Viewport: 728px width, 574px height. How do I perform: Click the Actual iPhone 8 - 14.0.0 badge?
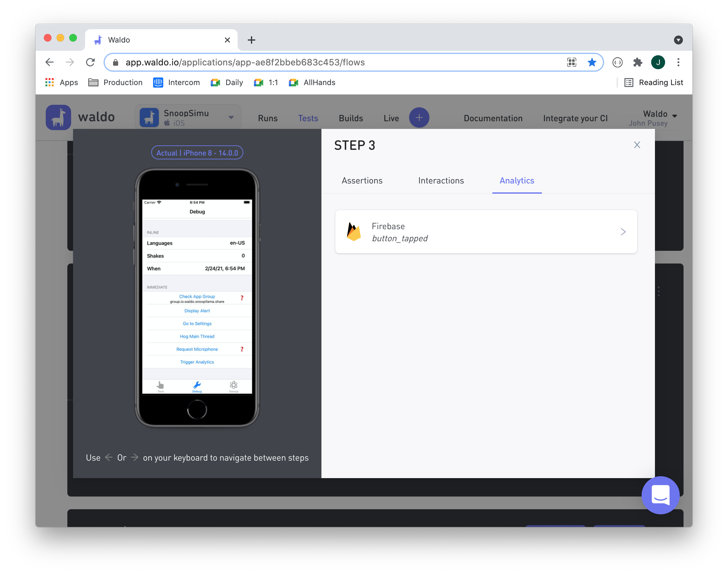pyautogui.click(x=197, y=153)
